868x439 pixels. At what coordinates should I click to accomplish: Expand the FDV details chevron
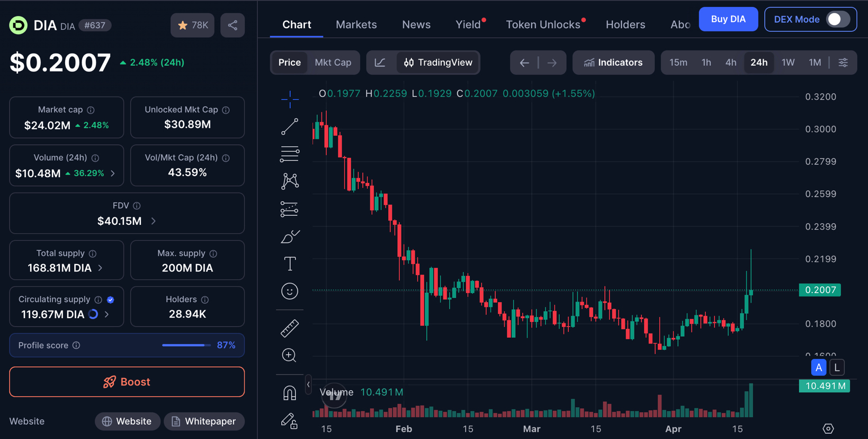coord(154,221)
